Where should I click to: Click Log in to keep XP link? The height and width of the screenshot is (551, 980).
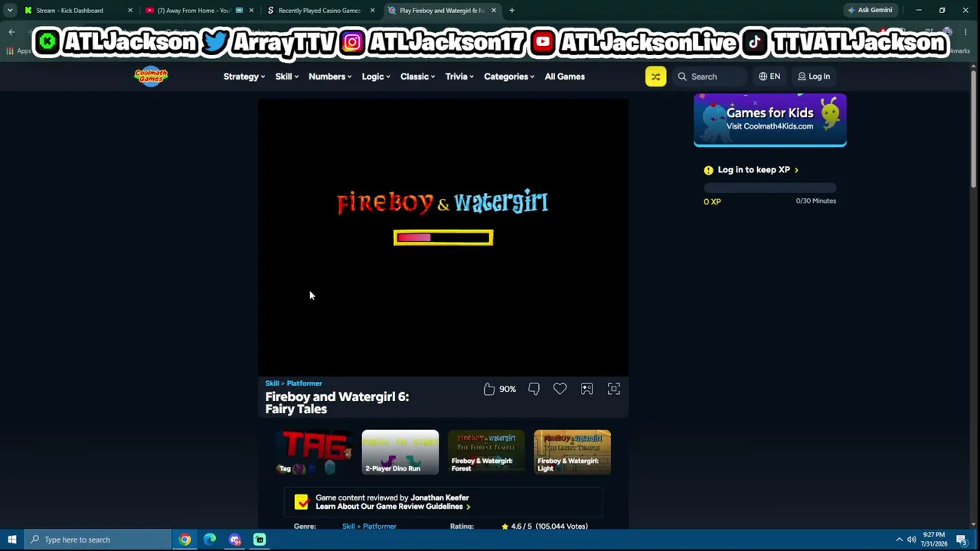(758, 170)
